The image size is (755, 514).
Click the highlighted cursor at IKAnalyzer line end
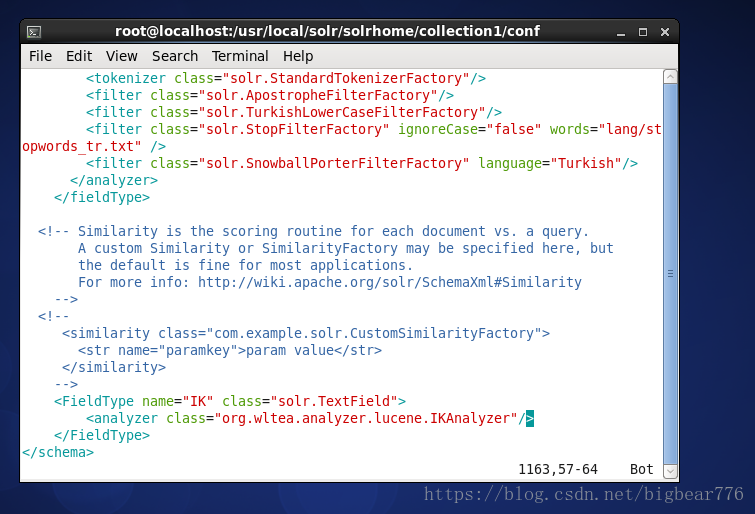[530, 418]
